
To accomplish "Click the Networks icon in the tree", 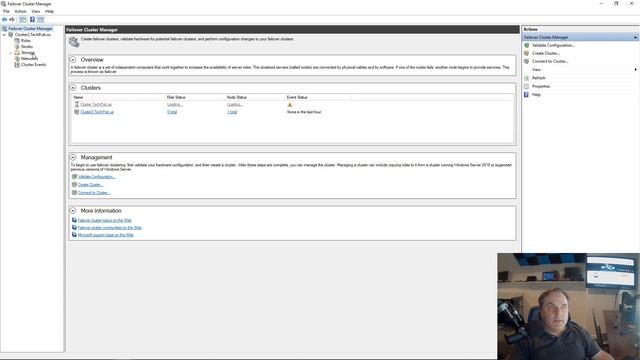I will 17,58.
